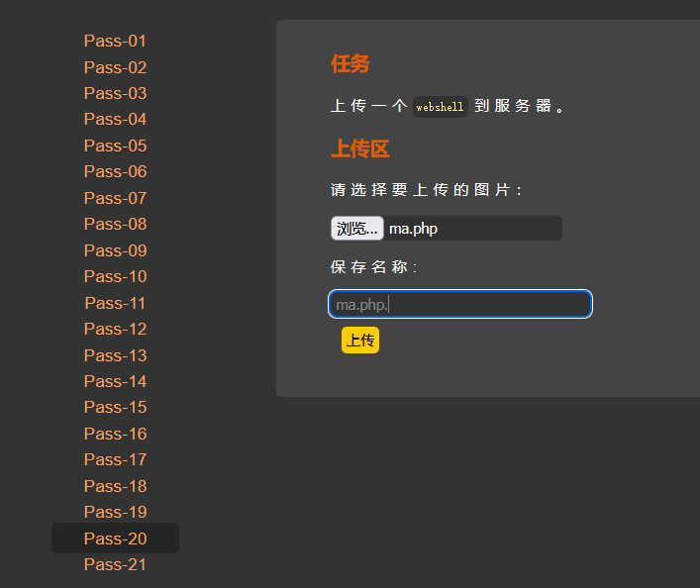
Task: Open the Pass-02 challenge link
Action: tap(115, 67)
